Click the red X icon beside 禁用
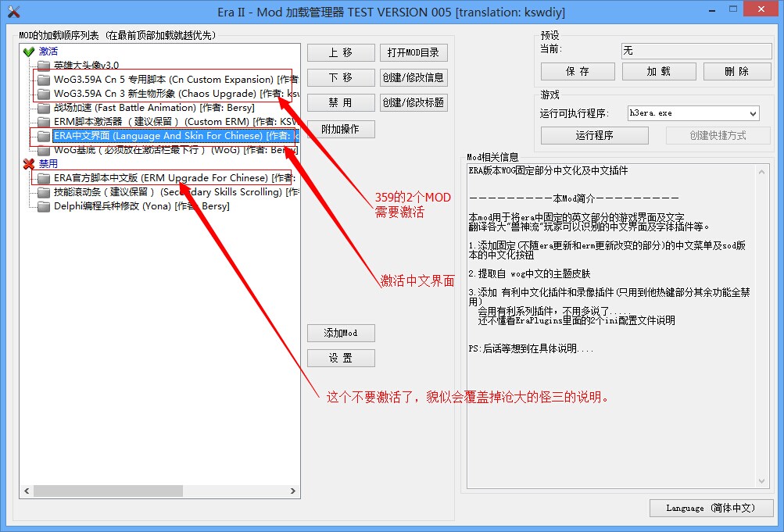 [29, 164]
